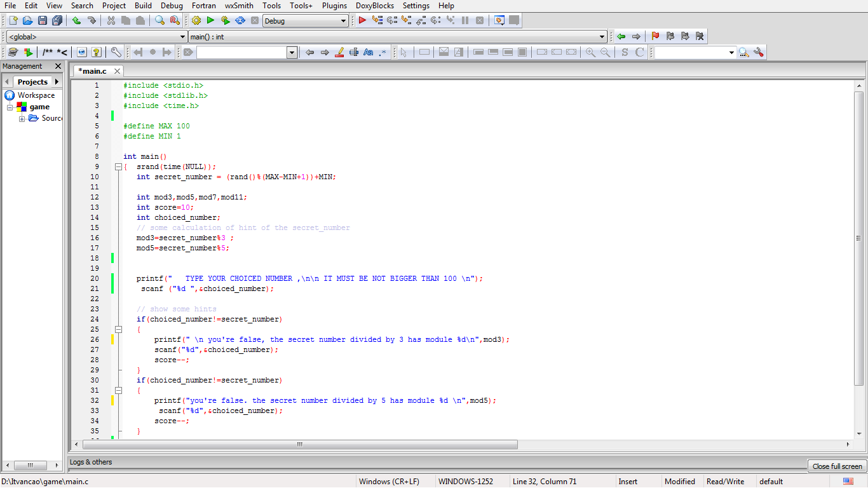Click the Build and Run icon
The width and height of the screenshot is (868, 488).
[x=225, y=20]
